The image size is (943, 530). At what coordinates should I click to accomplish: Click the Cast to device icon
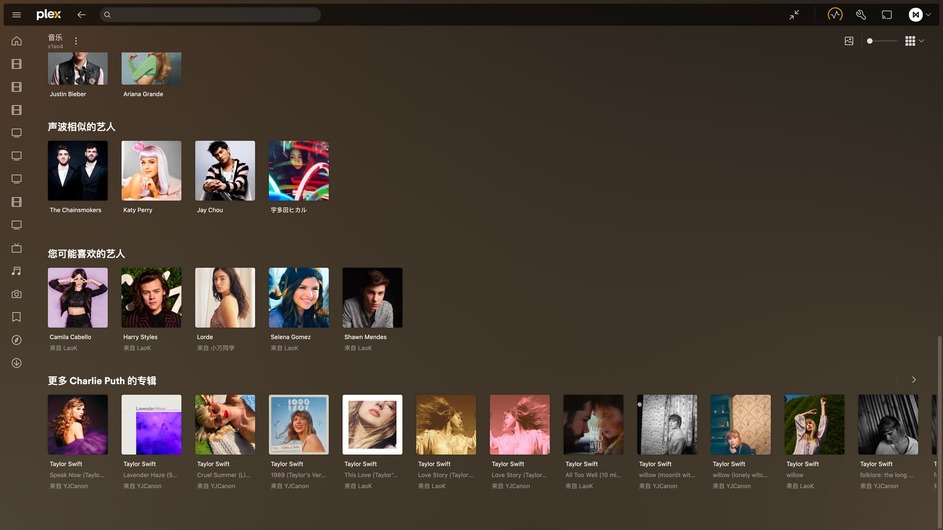pos(886,14)
